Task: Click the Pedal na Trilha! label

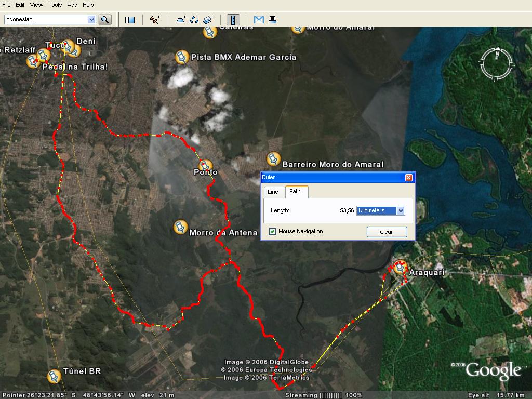Action: point(75,67)
